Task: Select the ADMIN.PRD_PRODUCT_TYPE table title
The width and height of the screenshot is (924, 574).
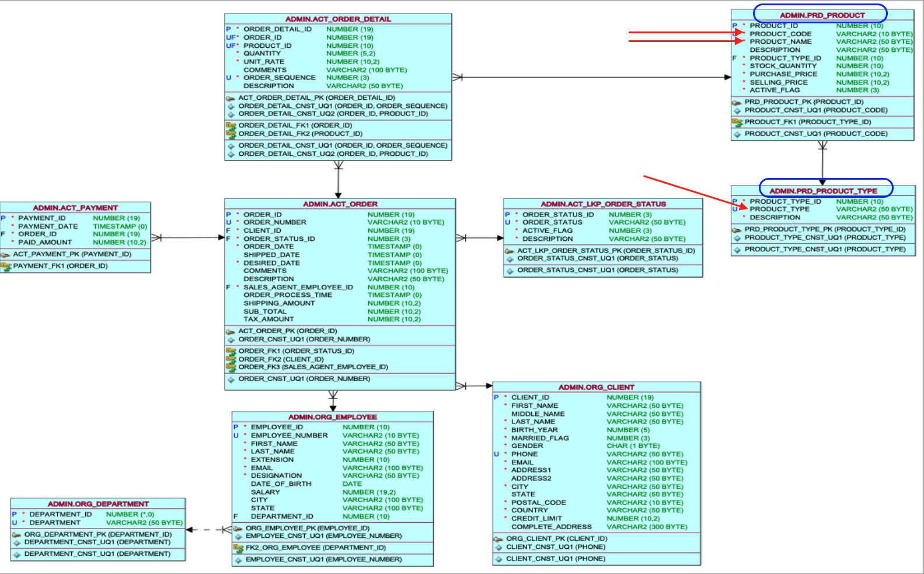Action: pyautogui.click(x=823, y=191)
